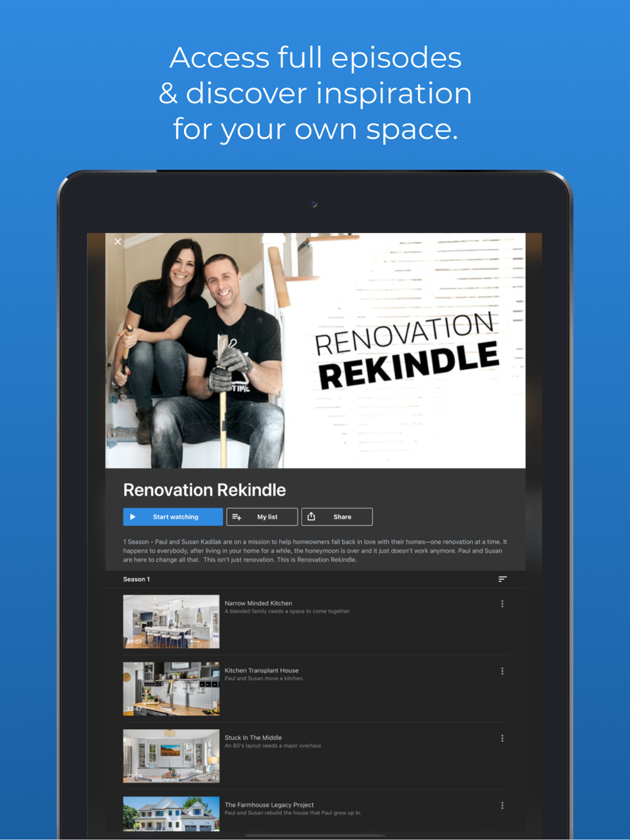Viewport: 630px width, 840px height.
Task: Click 'A blended family needs a space' description
Action: pyautogui.click(x=288, y=611)
